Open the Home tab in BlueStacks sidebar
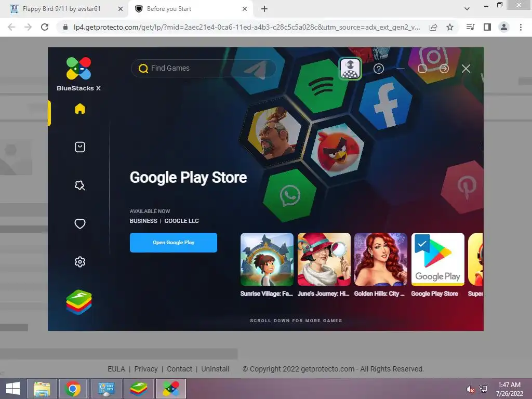This screenshot has height=399, width=532. (79, 109)
